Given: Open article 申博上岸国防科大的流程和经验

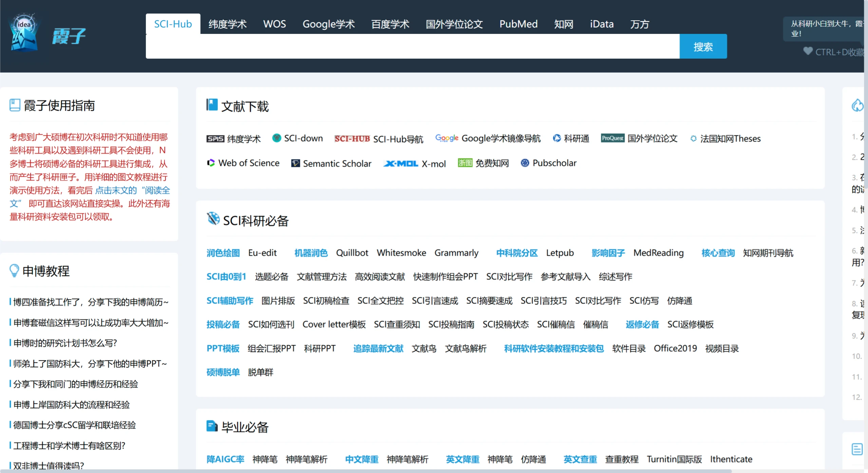Looking at the screenshot, I should 71,404.
